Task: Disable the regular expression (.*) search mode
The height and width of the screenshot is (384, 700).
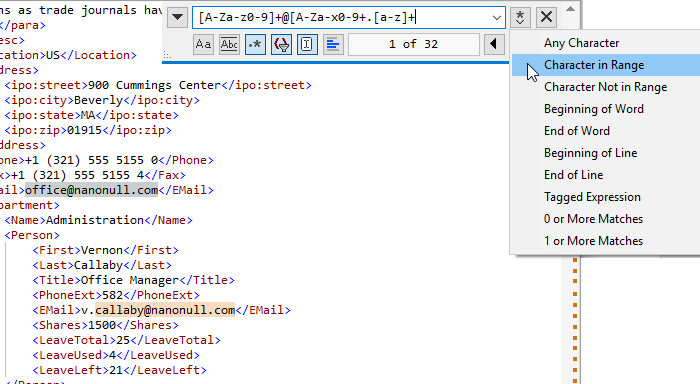Action: pyautogui.click(x=255, y=44)
